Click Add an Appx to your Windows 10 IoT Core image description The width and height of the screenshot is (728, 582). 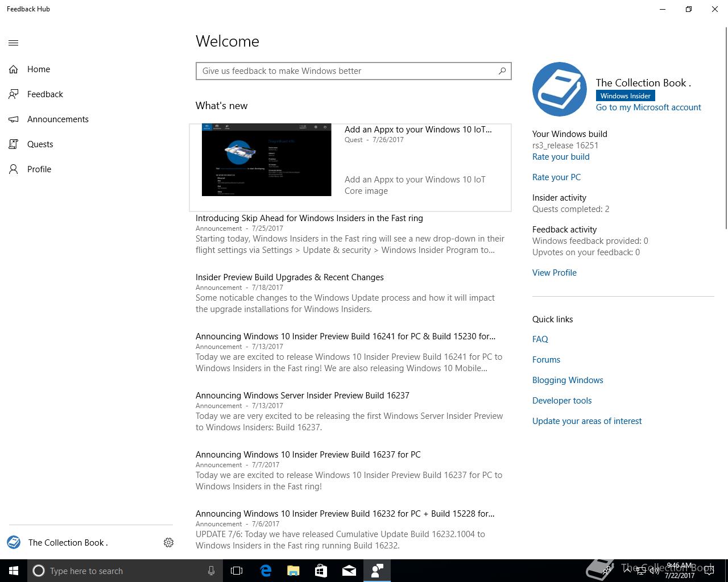[415, 185]
